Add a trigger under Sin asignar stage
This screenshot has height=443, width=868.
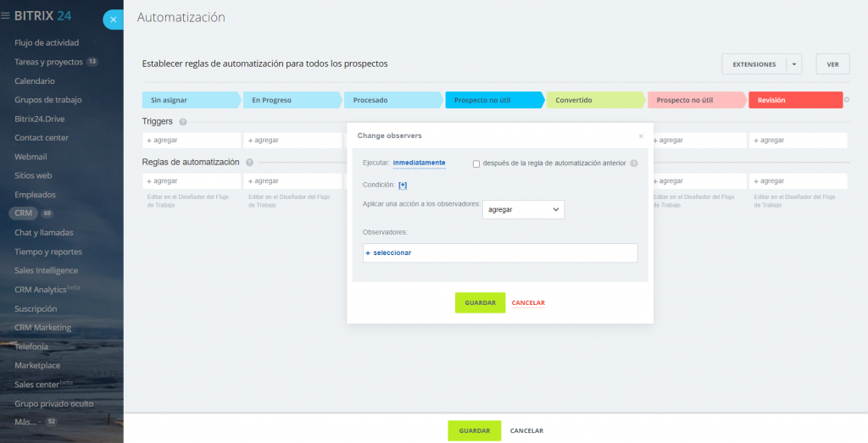[x=163, y=140]
